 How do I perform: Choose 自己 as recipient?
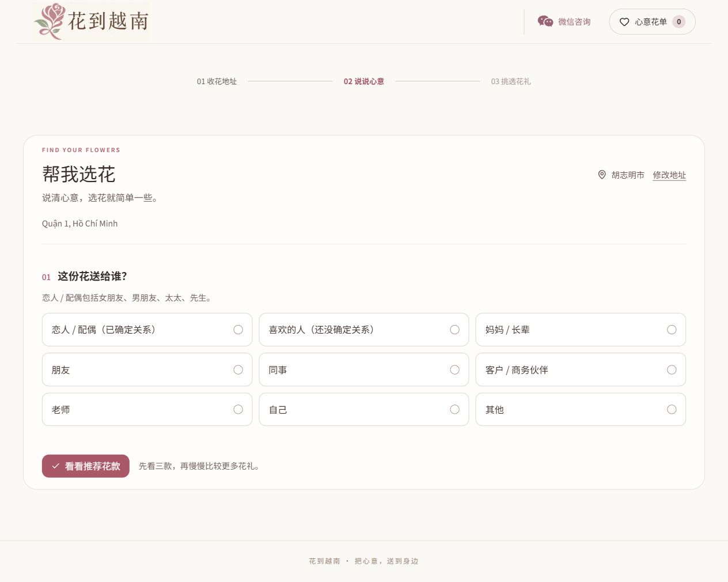click(x=364, y=410)
